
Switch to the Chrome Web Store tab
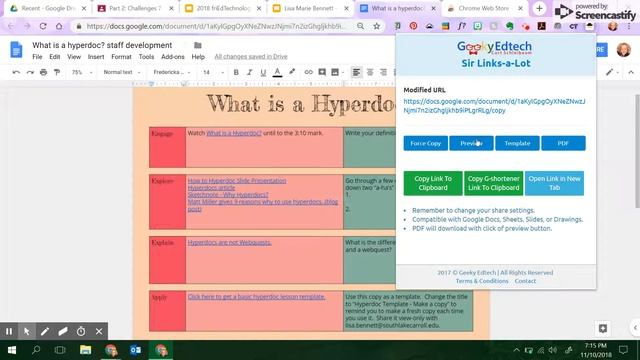click(x=484, y=8)
